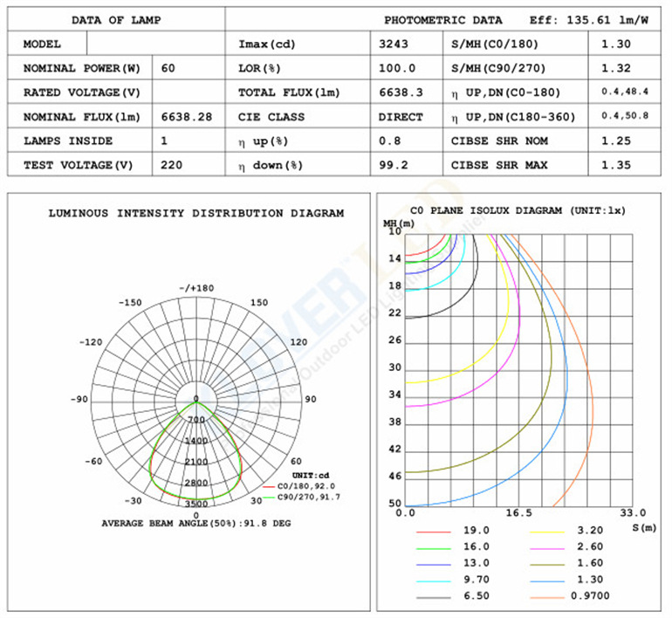The height and width of the screenshot is (618, 672).
Task: Select the S/MH(C90/270) value 1.32
Action: point(616,68)
